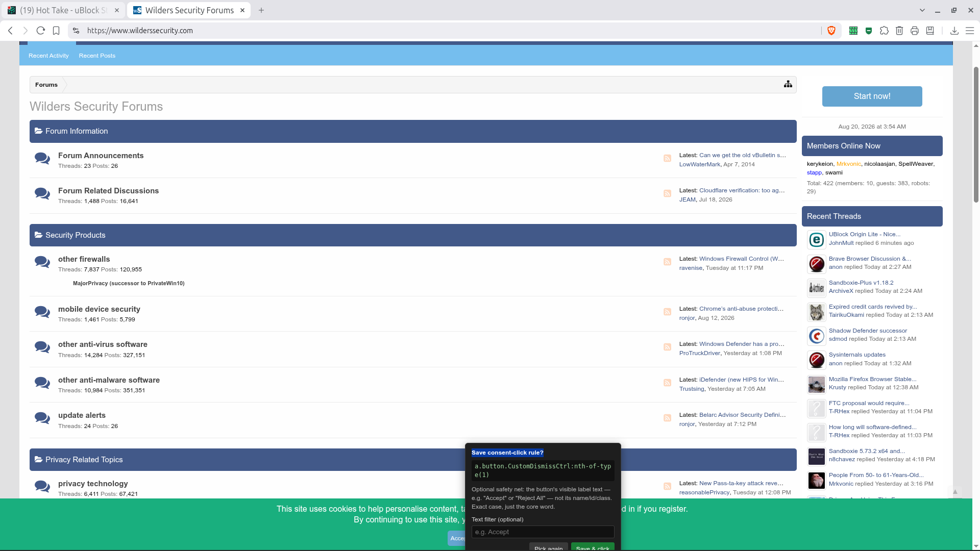
Task: Bookmark this page using the bookmark icon
Action: tap(56, 31)
